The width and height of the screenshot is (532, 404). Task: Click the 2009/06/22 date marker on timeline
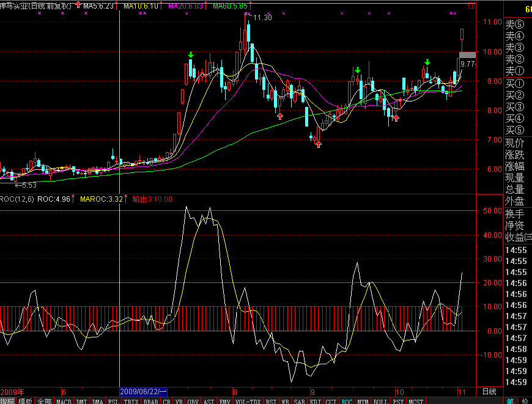tap(143, 391)
